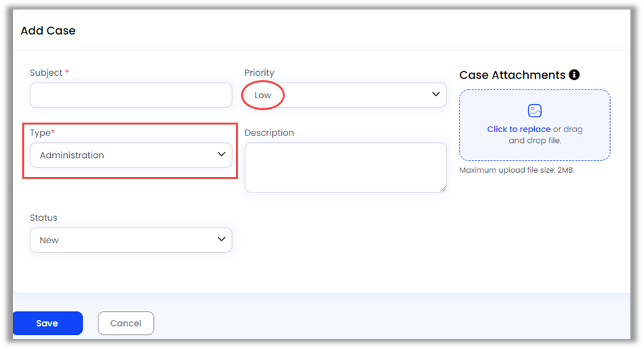The height and width of the screenshot is (349, 644).
Task: Click inside the Description text area
Action: point(345,167)
